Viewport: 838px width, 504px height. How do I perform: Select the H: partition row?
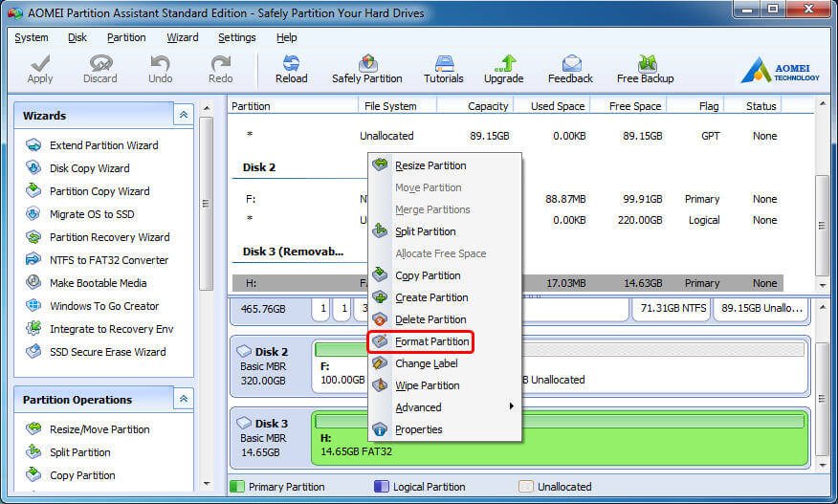[x=508, y=283]
